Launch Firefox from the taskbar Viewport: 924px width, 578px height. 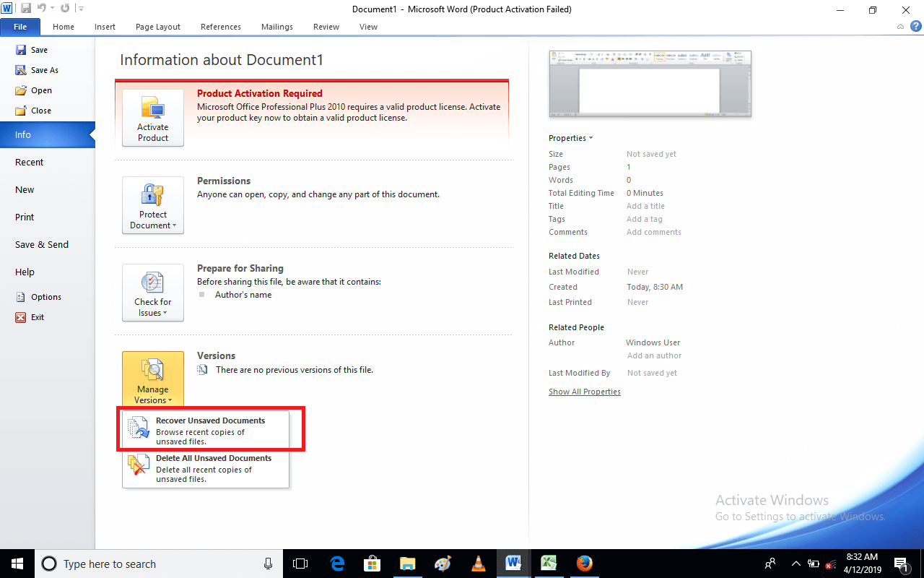585,564
